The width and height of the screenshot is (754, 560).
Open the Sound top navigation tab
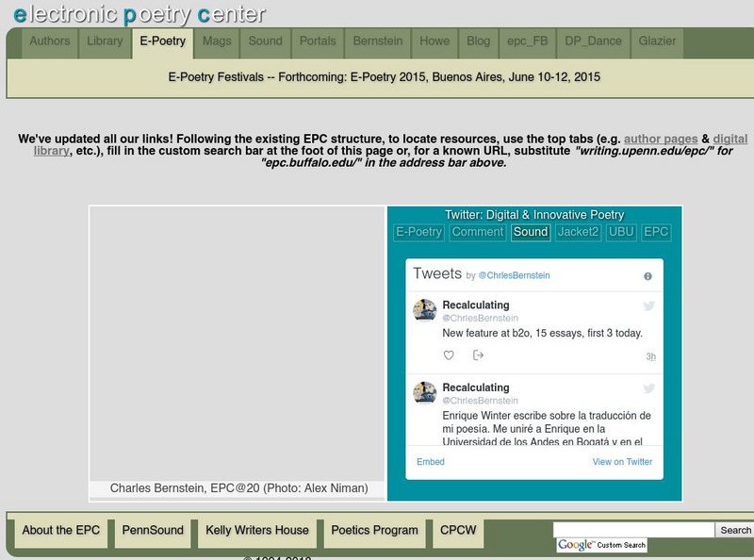pos(266,41)
